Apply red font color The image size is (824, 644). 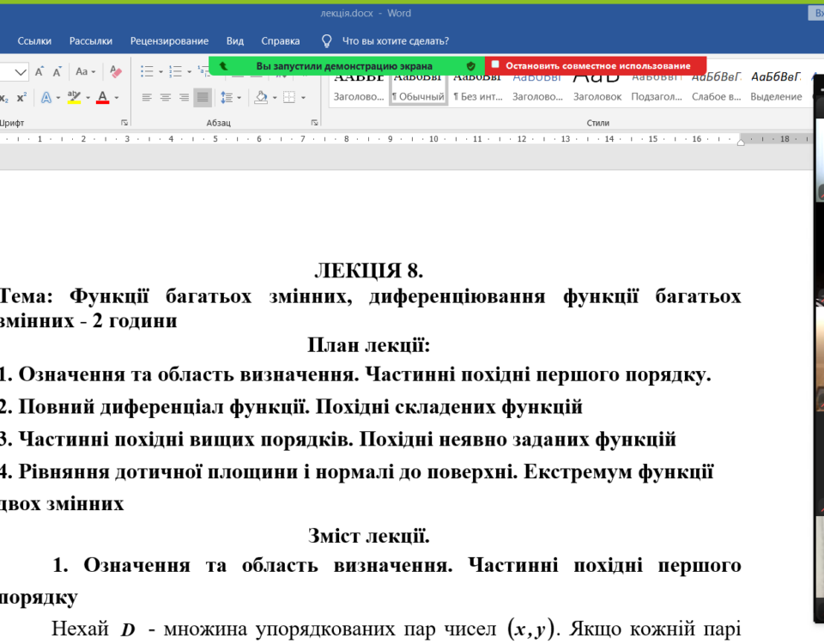102,98
